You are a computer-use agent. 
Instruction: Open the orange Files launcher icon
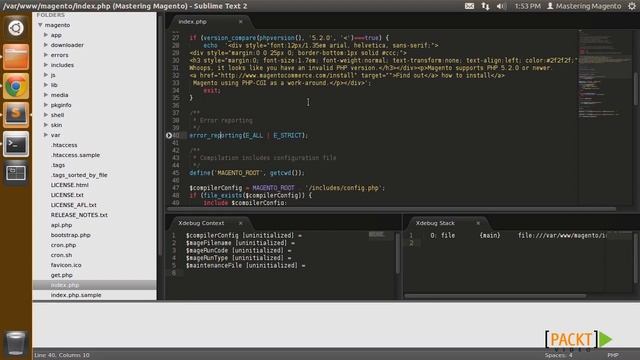point(16,57)
